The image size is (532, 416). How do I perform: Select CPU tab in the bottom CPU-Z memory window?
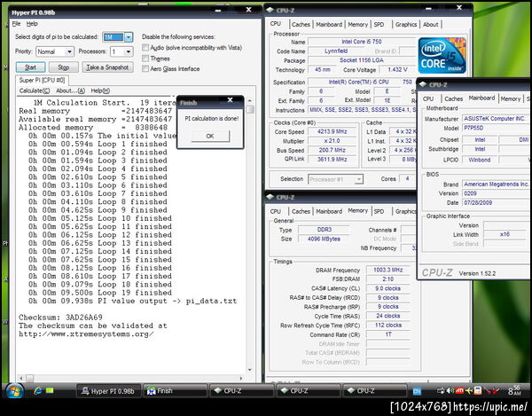click(276, 211)
